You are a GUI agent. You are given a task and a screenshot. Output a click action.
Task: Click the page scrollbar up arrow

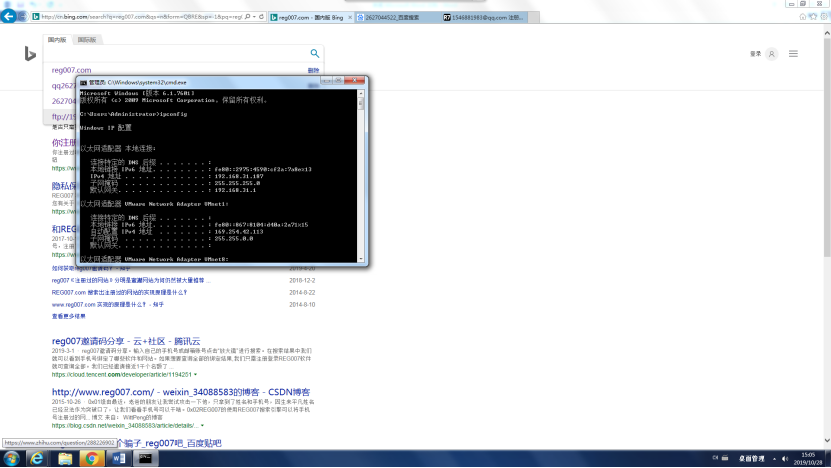pyautogui.click(x=827, y=33)
